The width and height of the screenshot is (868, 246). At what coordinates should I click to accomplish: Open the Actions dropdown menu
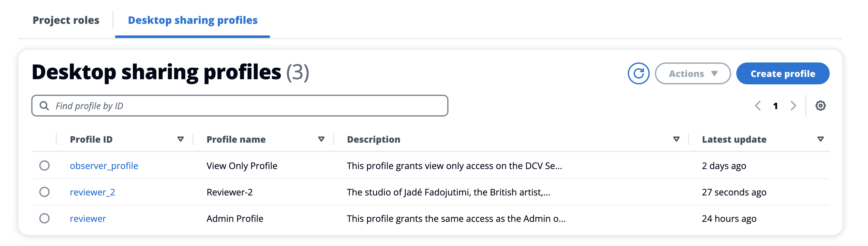point(693,73)
